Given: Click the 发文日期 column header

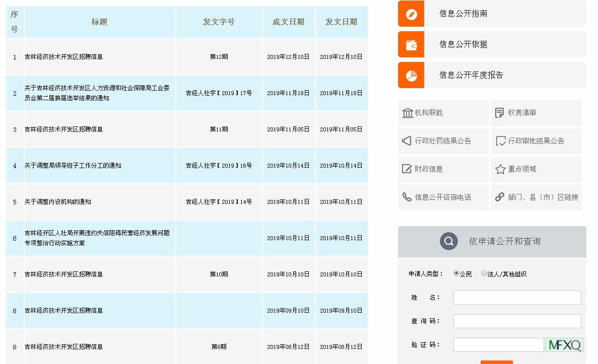Looking at the screenshot, I should click(x=342, y=22).
